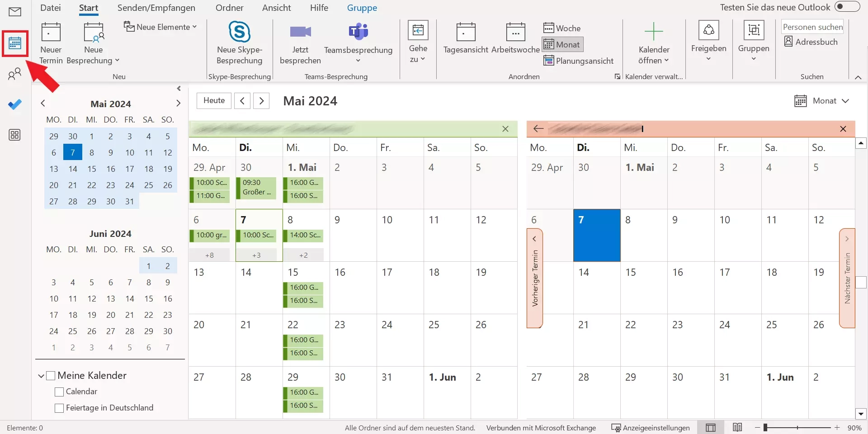The image size is (868, 434).
Task: Switch to Woche view
Action: [x=562, y=28]
